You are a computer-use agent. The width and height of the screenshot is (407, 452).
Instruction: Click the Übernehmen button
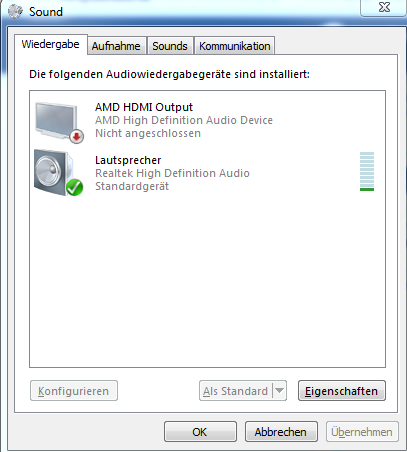point(362,432)
